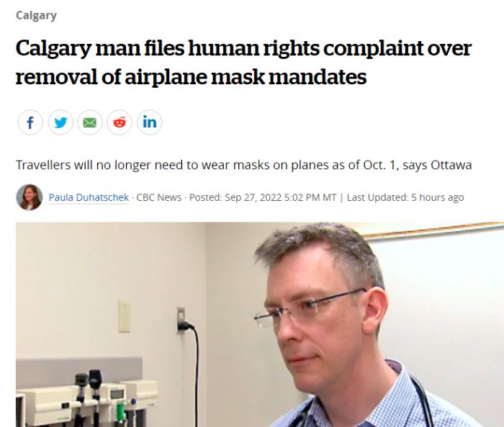This screenshot has height=427, width=504.
Task: Share article on Reddit
Action: click(120, 122)
